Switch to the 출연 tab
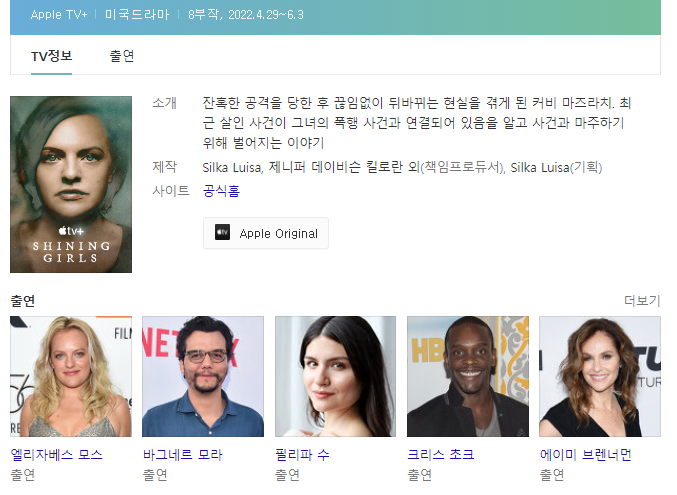The width and height of the screenshot is (677, 495). [x=122, y=56]
